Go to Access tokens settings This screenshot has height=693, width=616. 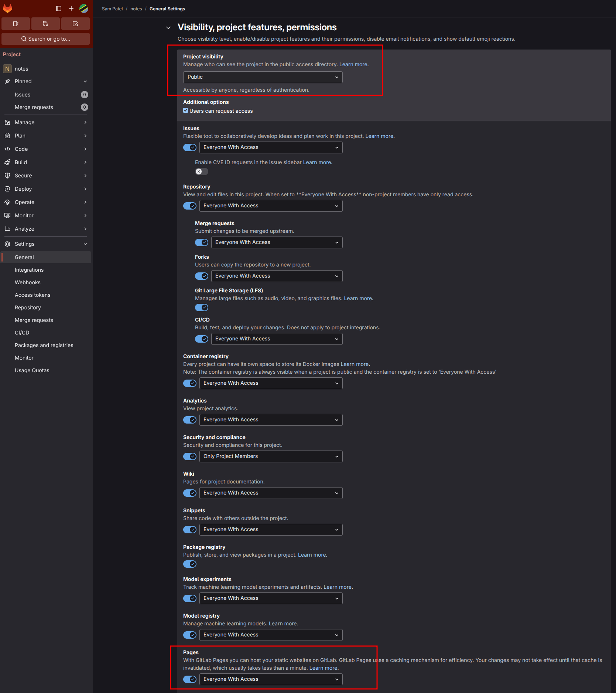click(32, 295)
